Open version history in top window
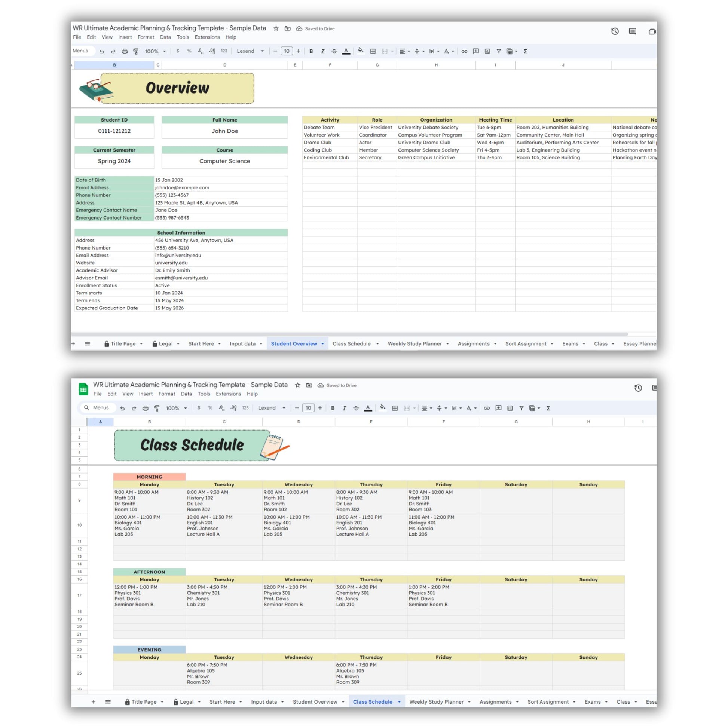 615,31
